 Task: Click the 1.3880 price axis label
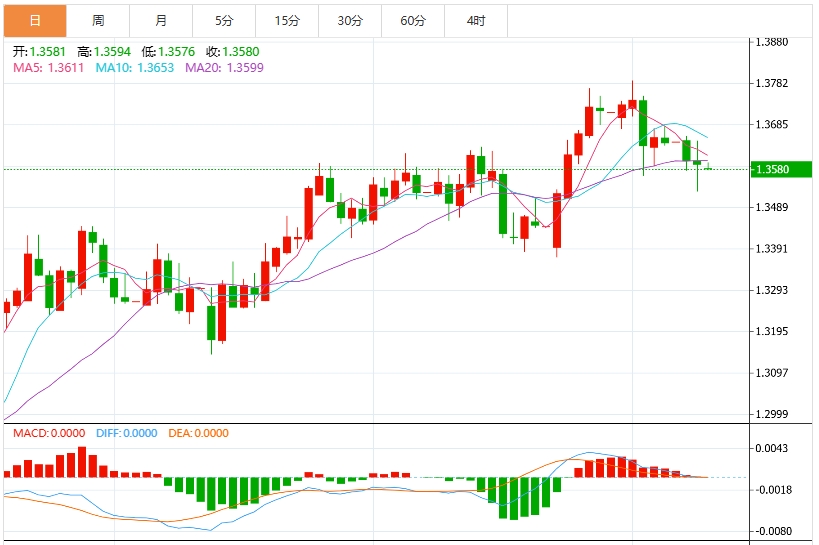tap(773, 43)
